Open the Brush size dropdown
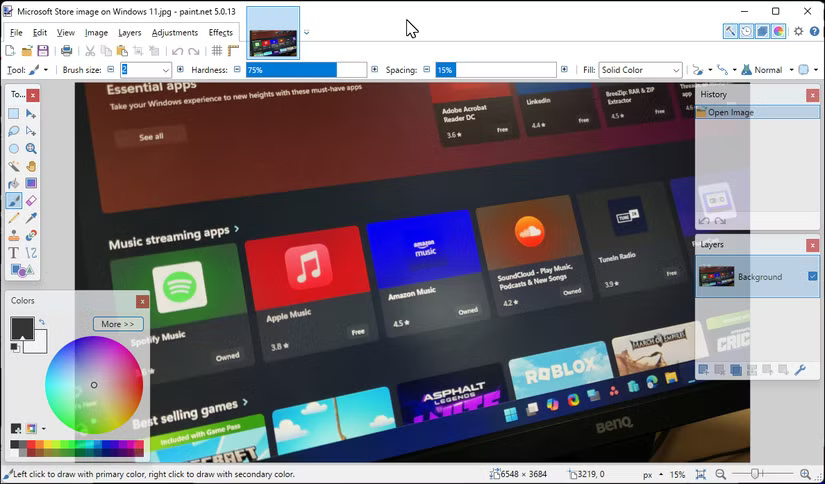The image size is (825, 484). point(166,70)
